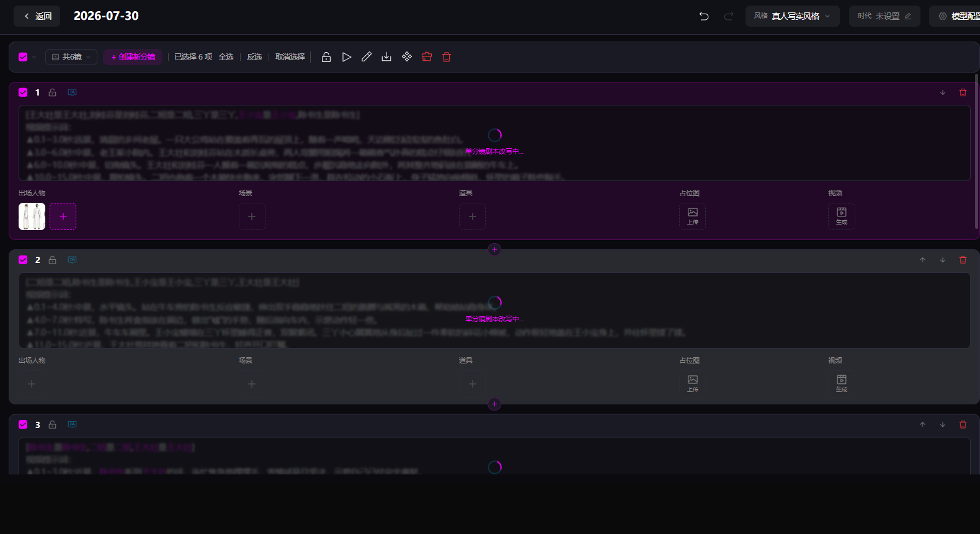Click the 创建新分镜 button
The width and height of the screenshot is (980, 534).
click(x=133, y=57)
